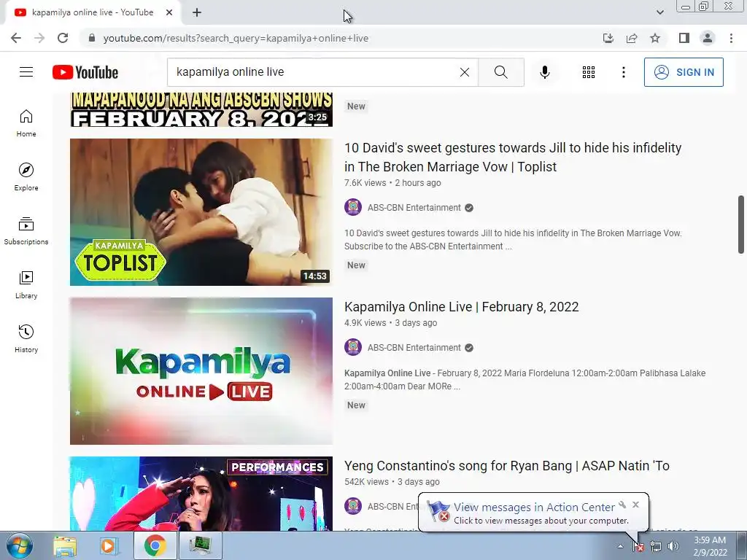Click '7.6K views • 2 hours ago' text
The width and height of the screenshot is (747, 560).
click(x=392, y=183)
